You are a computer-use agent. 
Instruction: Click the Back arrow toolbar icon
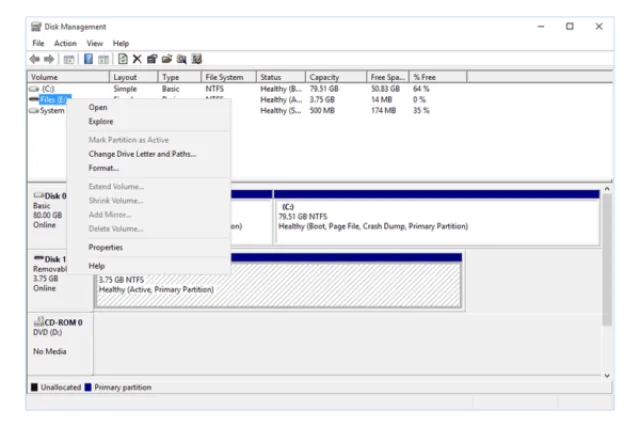[x=35, y=60]
